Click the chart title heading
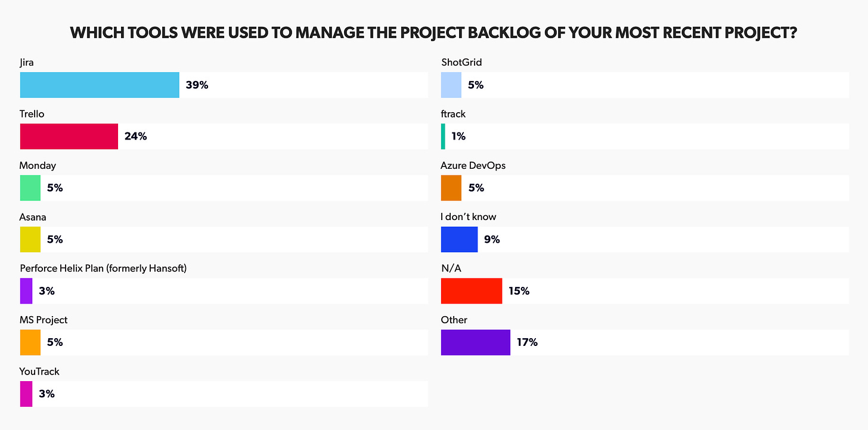This screenshot has width=868, height=430. tap(433, 33)
